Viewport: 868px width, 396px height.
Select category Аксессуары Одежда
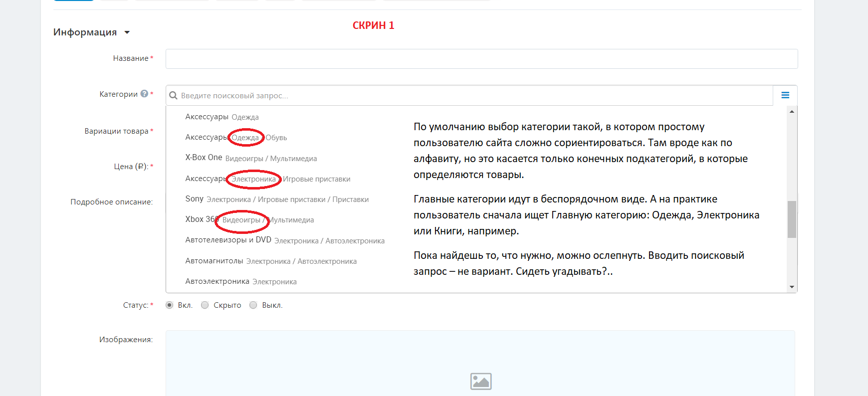click(222, 117)
